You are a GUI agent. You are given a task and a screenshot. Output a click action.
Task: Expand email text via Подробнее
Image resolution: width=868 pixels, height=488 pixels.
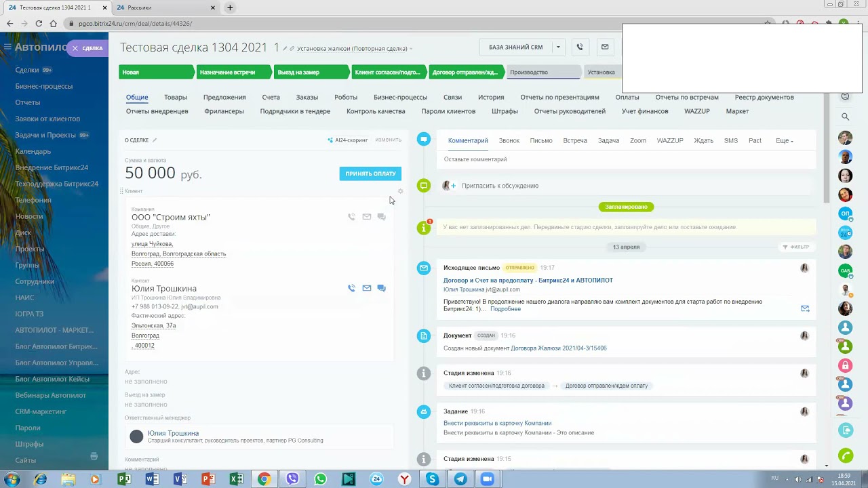505,309
